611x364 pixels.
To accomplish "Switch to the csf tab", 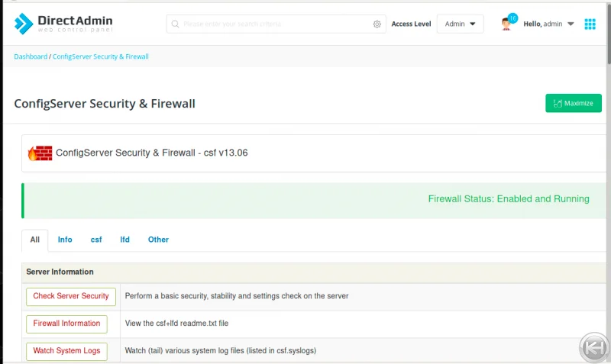I will pyautogui.click(x=96, y=240).
